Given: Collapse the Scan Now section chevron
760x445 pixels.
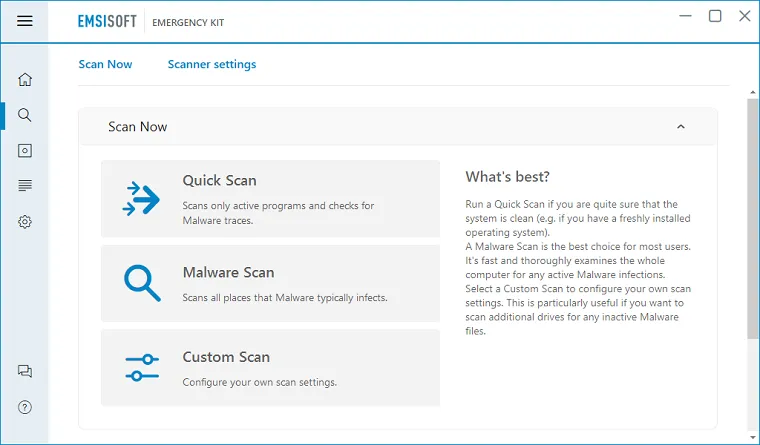Looking at the screenshot, I should pyautogui.click(x=681, y=127).
